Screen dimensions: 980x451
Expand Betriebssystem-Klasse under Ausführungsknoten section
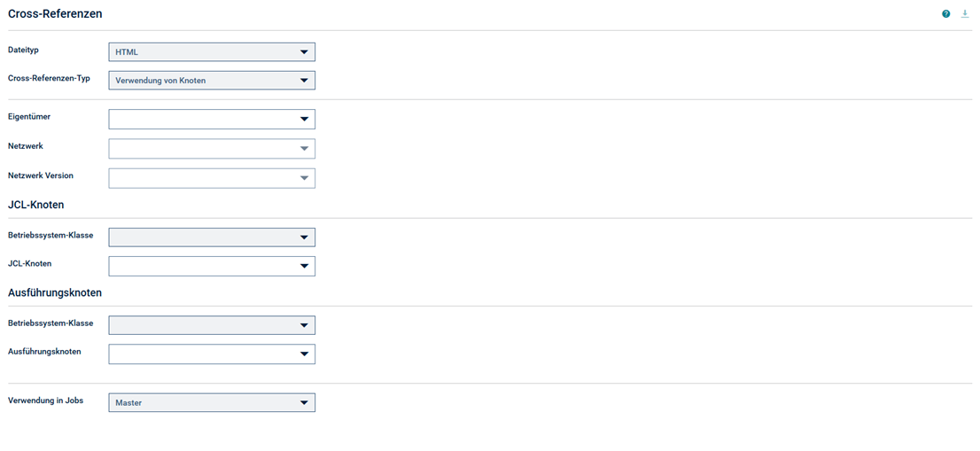click(x=212, y=325)
